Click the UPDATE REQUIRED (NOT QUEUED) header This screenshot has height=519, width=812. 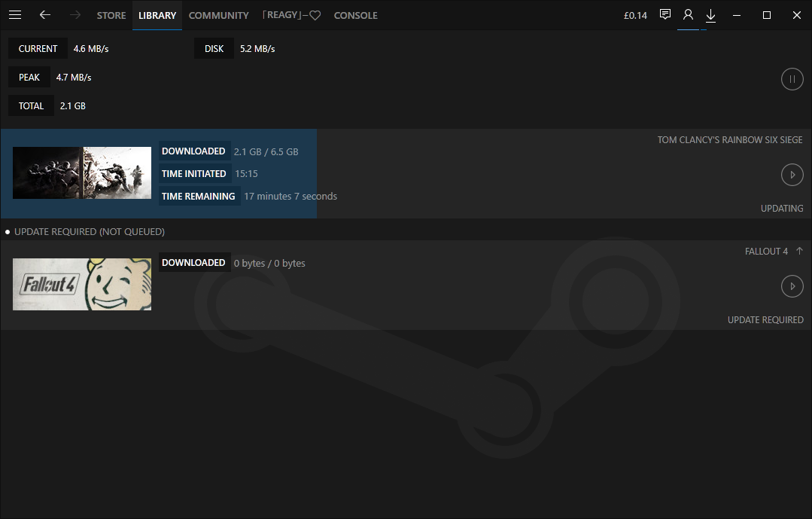(89, 231)
